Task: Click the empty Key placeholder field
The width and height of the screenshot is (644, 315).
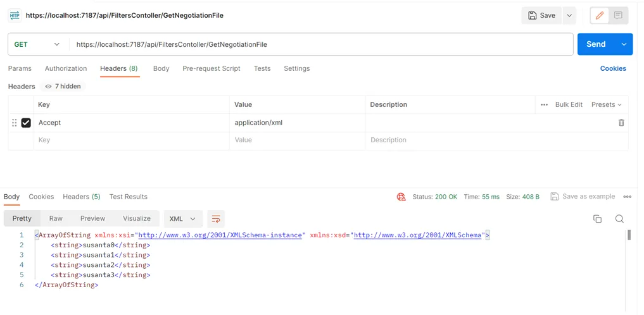Action: click(x=132, y=140)
